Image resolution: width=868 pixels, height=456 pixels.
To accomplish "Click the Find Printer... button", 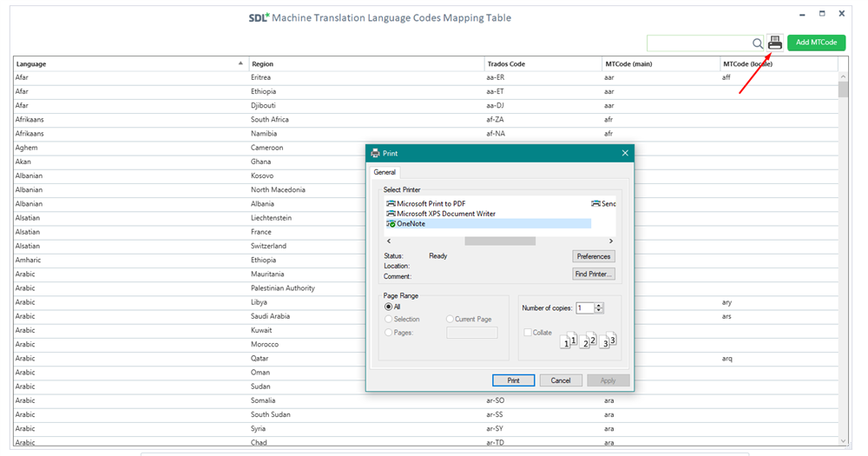I will click(594, 274).
